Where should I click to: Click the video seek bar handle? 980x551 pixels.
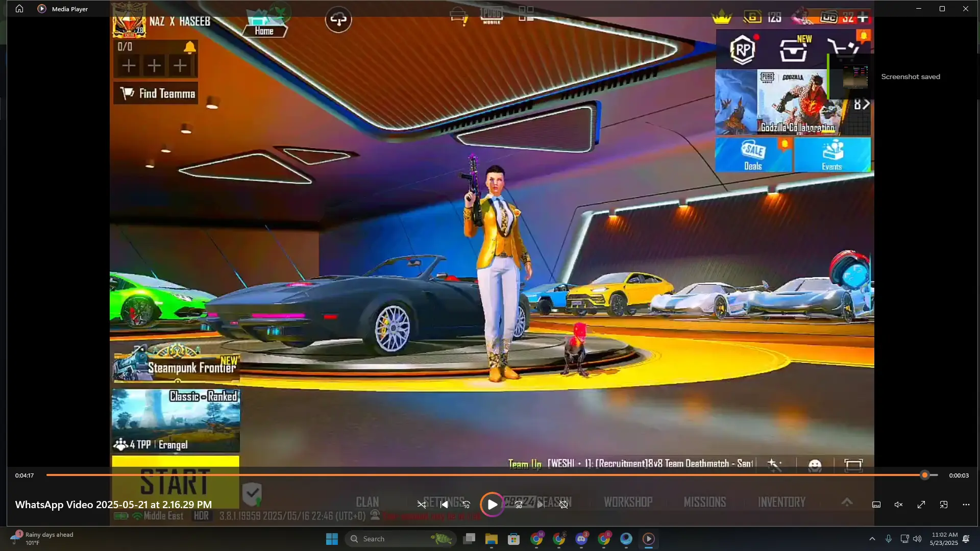(925, 475)
